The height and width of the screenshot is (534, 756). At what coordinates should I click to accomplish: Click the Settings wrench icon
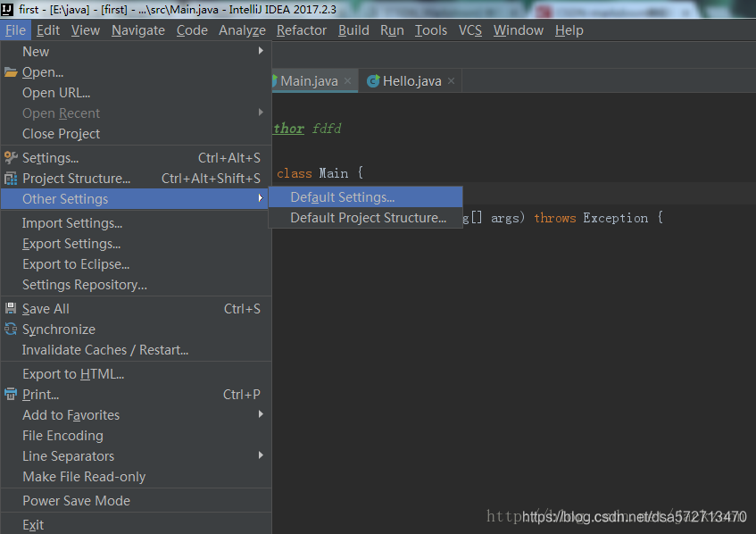point(11,158)
